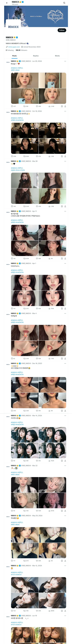Switch to the Replies tab
This screenshot has width=72, height=644.
[x=36, y=56]
